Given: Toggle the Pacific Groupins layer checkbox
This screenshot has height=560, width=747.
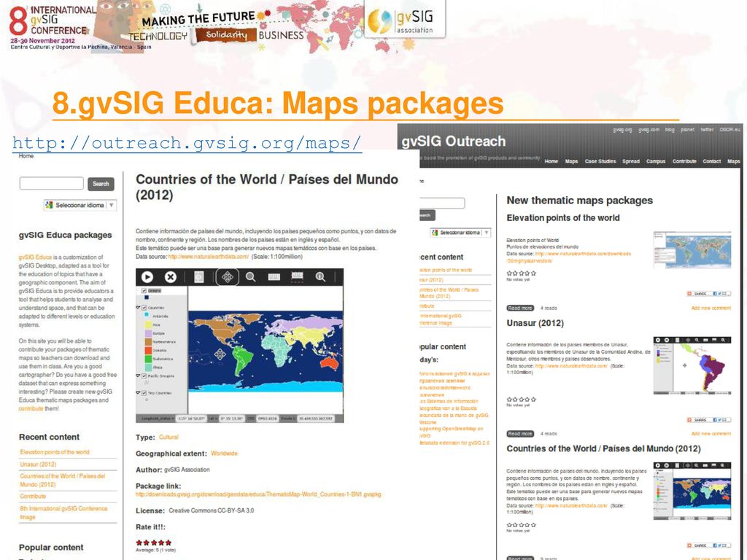Looking at the screenshot, I should pos(144,376).
